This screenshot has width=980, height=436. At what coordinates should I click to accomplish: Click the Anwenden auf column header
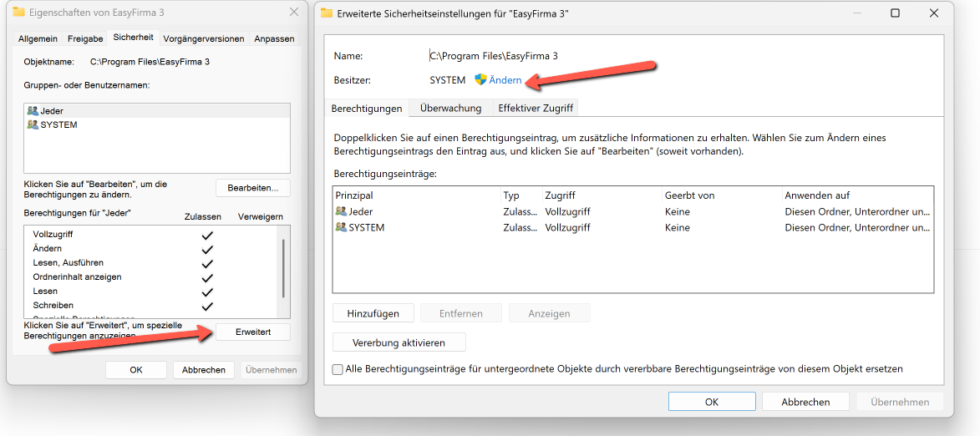click(x=857, y=195)
